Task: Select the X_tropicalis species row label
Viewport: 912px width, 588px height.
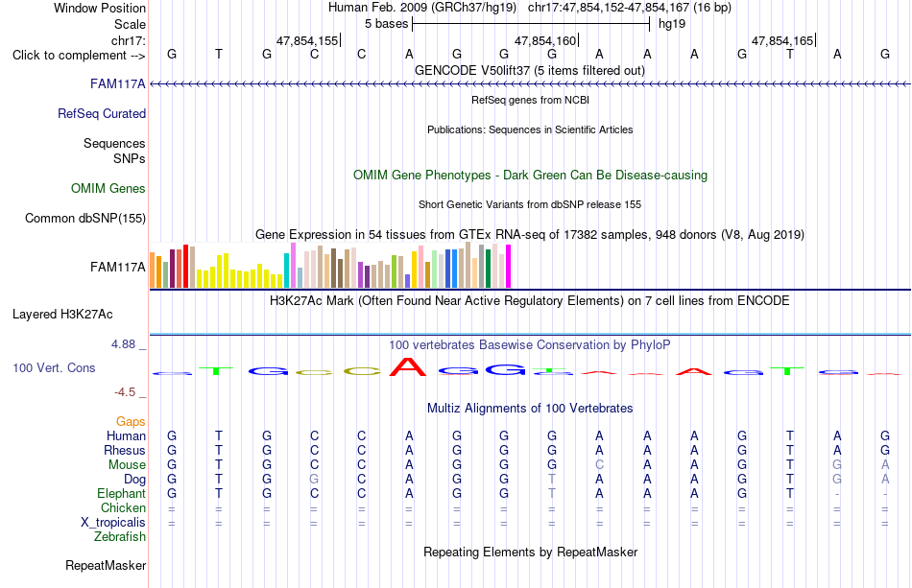Action: (113, 523)
